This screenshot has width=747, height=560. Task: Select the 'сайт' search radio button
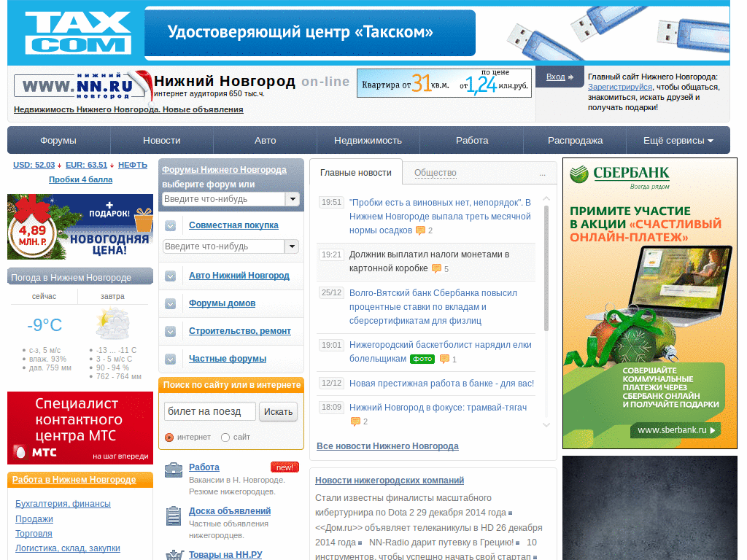225,437
